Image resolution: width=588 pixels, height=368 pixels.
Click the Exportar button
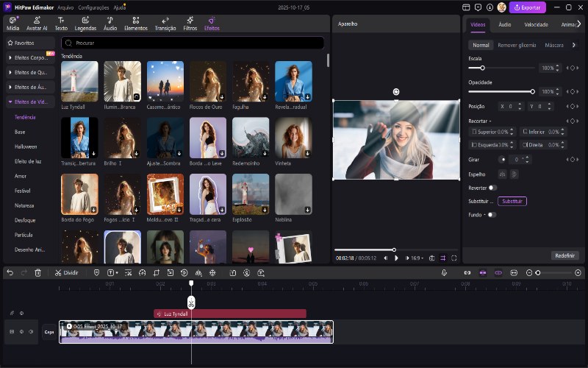point(527,7)
